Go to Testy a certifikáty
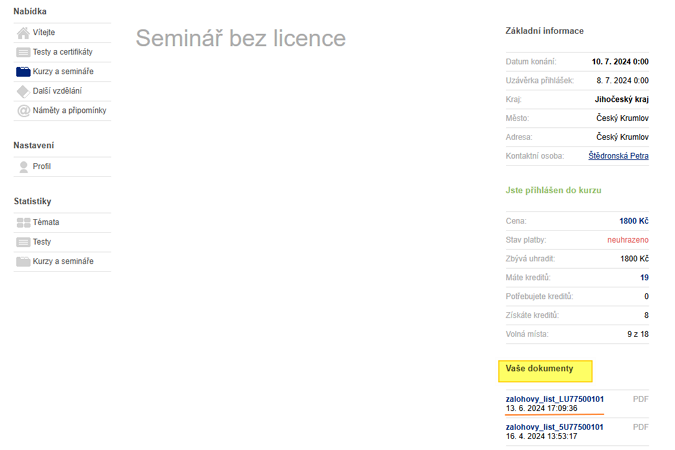The width and height of the screenshot is (675, 450). 62,52
